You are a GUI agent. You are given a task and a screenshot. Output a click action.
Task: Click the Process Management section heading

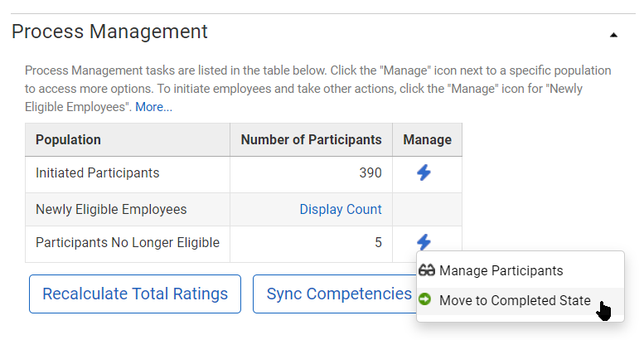(109, 32)
